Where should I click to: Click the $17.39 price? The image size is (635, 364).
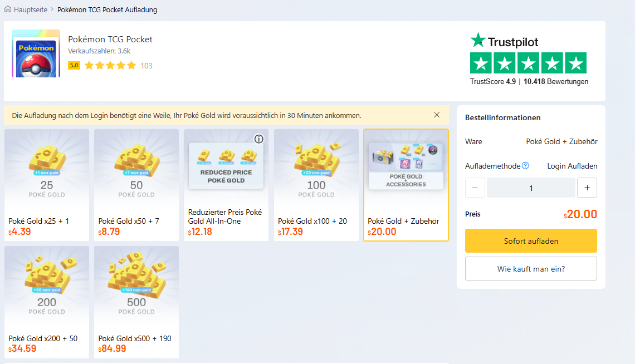point(290,232)
